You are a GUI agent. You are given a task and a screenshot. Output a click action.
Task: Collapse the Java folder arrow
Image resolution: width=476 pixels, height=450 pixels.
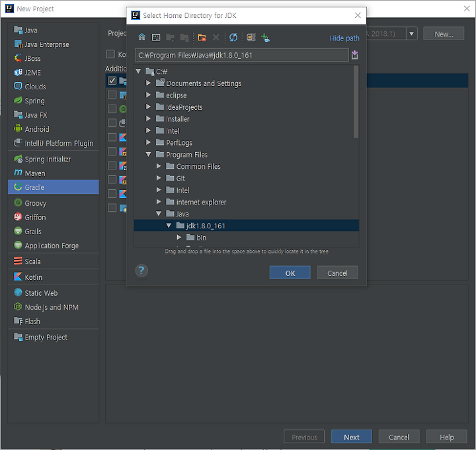[x=159, y=214]
